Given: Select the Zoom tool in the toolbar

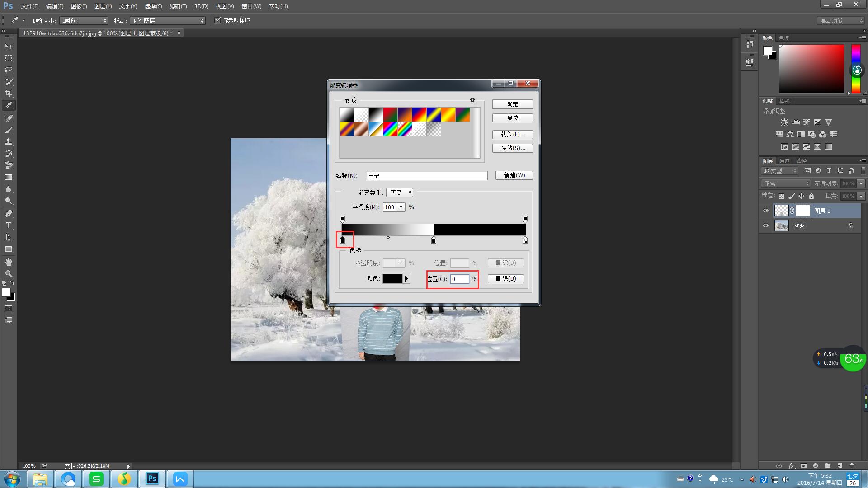Looking at the screenshot, I should pos(9,274).
